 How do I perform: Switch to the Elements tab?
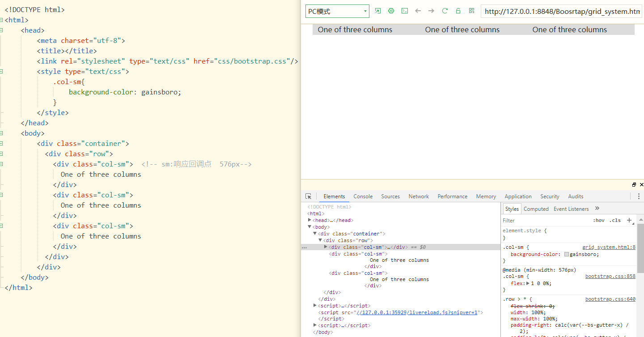click(334, 196)
